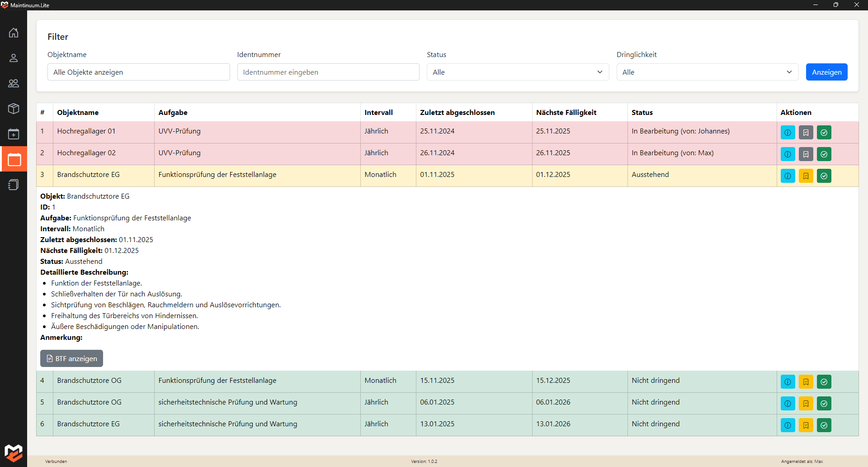The height and width of the screenshot is (467, 868).
Task: Open the calendar-plus sidebar icon
Action: (14, 134)
